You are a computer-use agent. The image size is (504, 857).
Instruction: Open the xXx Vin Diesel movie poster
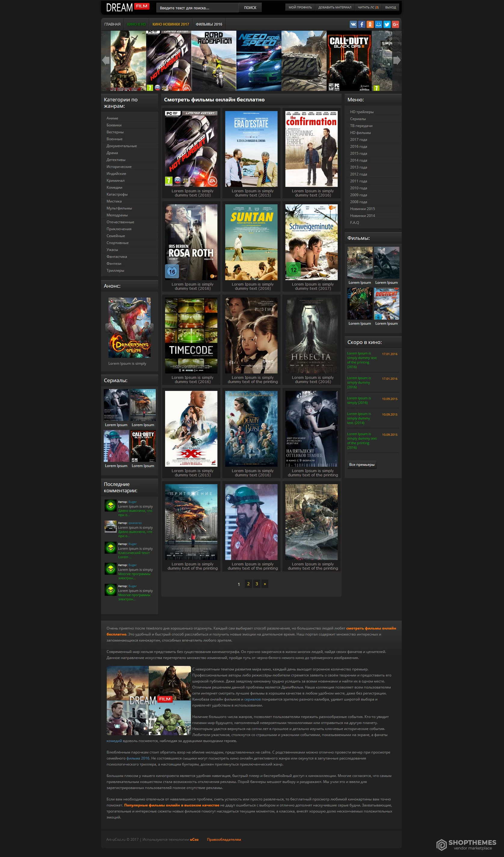click(x=191, y=429)
